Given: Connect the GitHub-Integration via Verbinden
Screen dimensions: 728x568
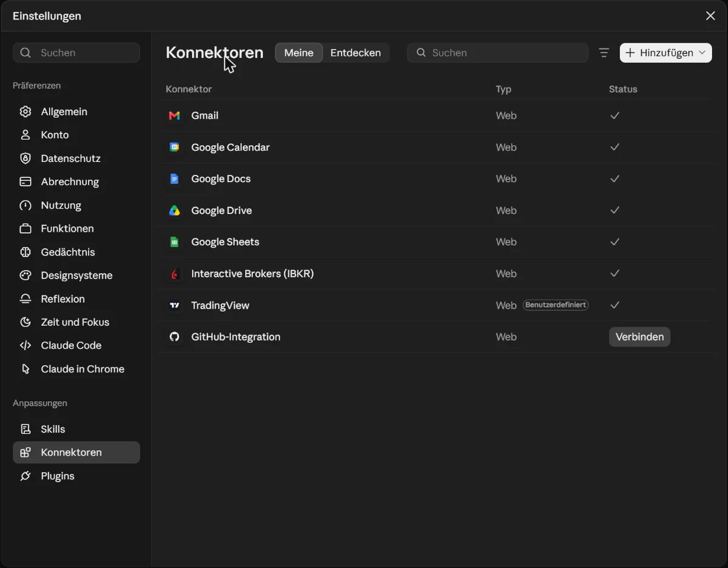Looking at the screenshot, I should click(639, 337).
